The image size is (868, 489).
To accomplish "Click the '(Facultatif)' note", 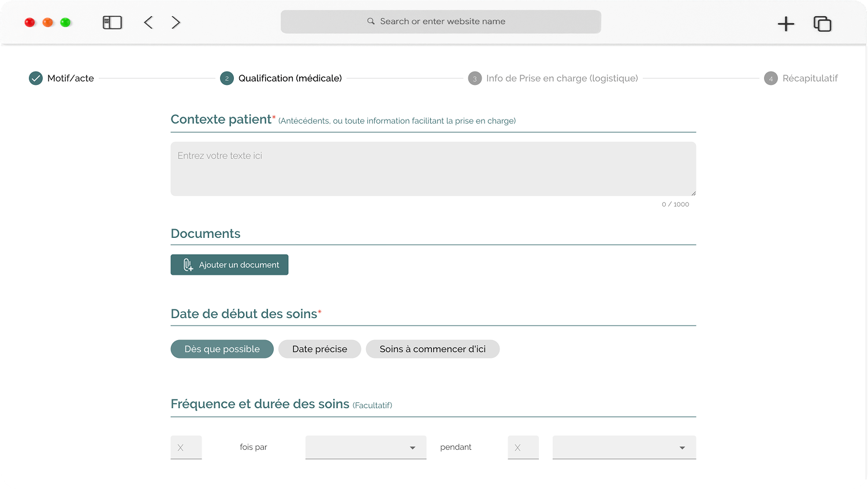I will coord(372,405).
